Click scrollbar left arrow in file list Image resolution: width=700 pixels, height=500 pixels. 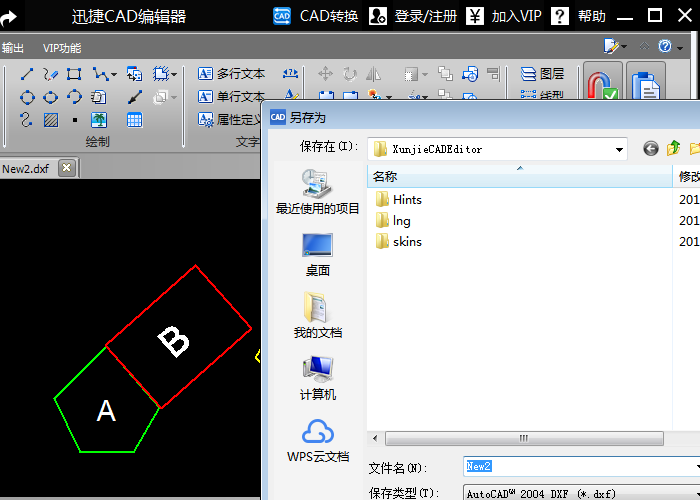click(x=375, y=438)
